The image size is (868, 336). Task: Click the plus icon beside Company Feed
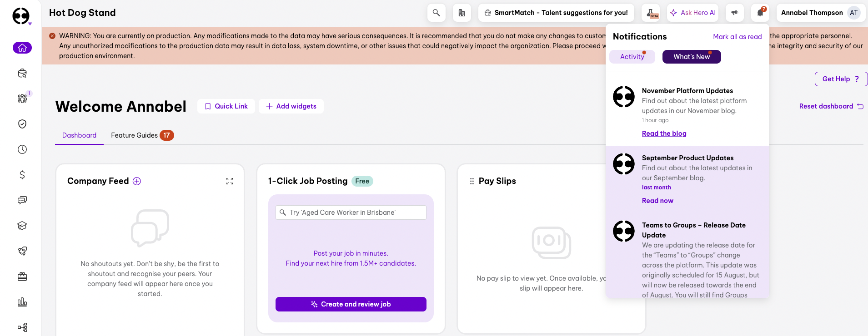137,181
